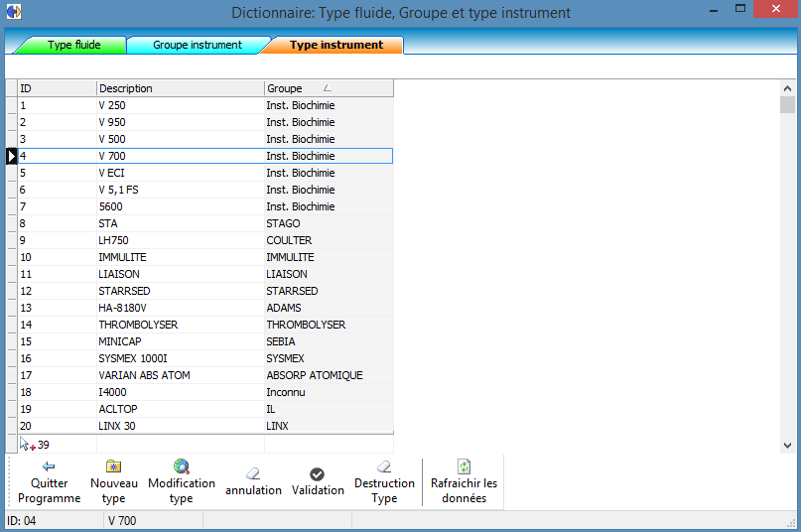Click the ABSORP ATOMIQUE group cell
Screen dimensions: 801x532
(329, 375)
